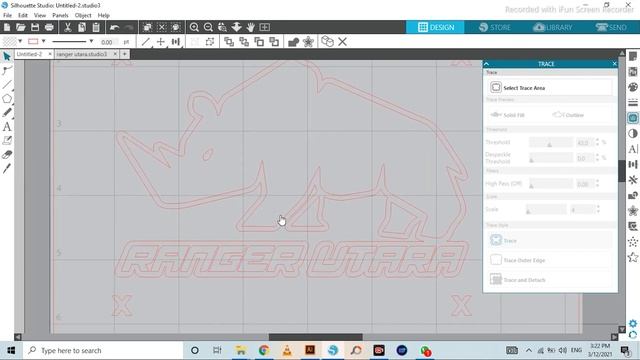The image size is (640, 360).
Task: Click the Deselect All toolbar icon
Action: pos(162,27)
